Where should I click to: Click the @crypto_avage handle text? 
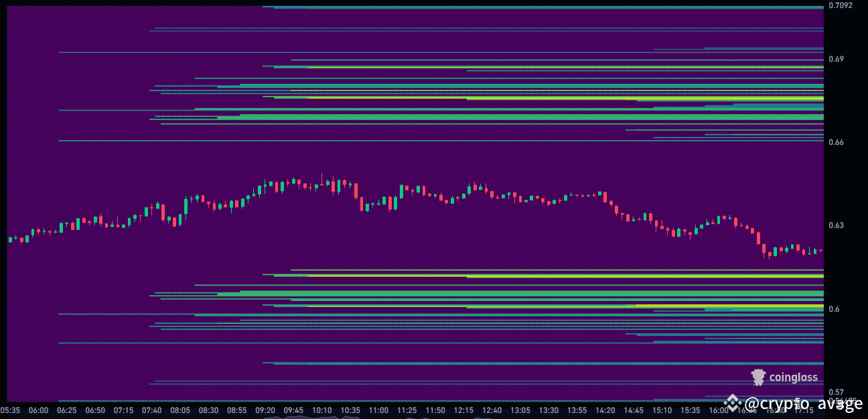coord(803,404)
